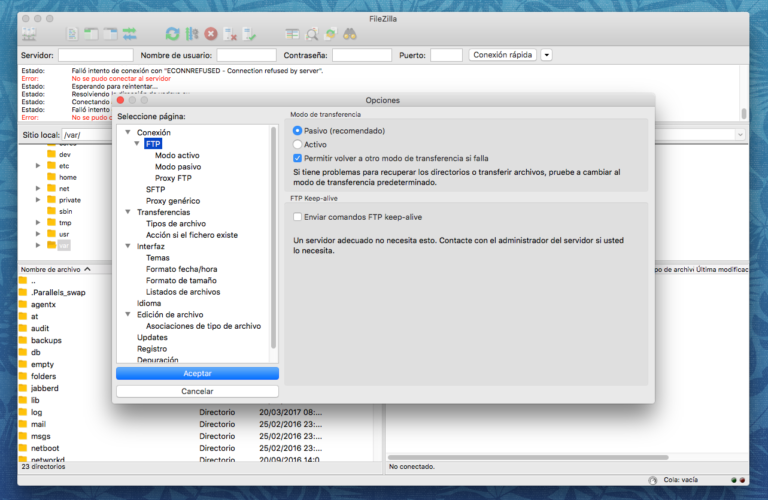Focus the 'Servidor' input field

click(96, 55)
